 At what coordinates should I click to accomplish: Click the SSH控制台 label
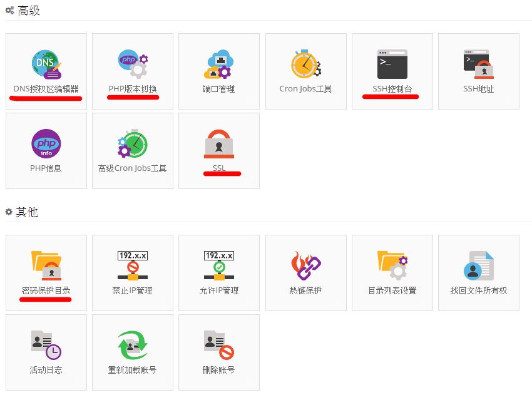coord(392,89)
